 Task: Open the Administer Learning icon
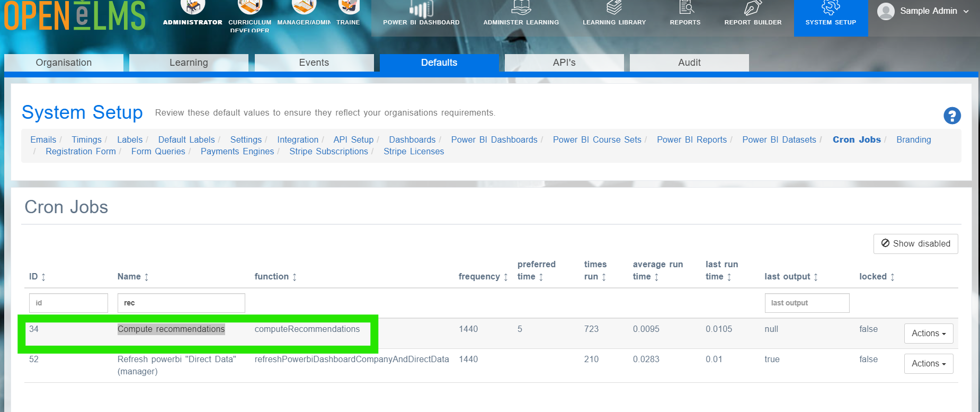point(521,7)
